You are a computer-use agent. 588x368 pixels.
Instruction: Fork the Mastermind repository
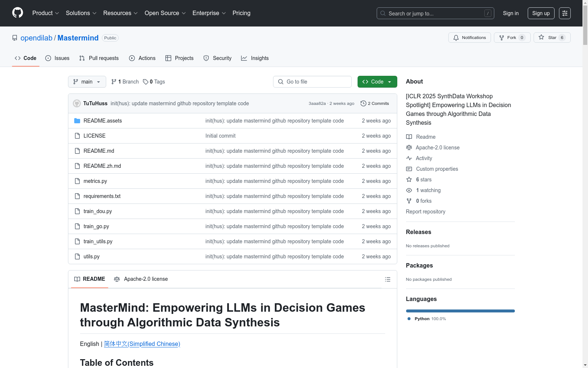pos(512,38)
